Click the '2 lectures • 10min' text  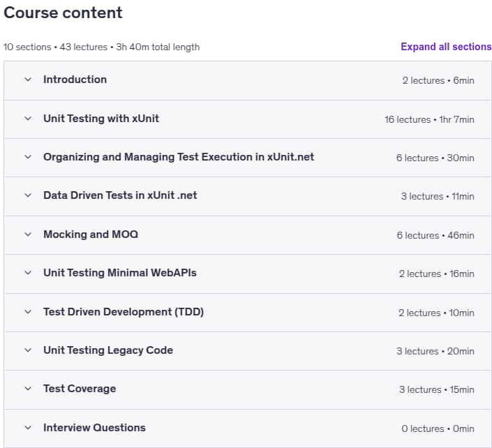pos(436,313)
